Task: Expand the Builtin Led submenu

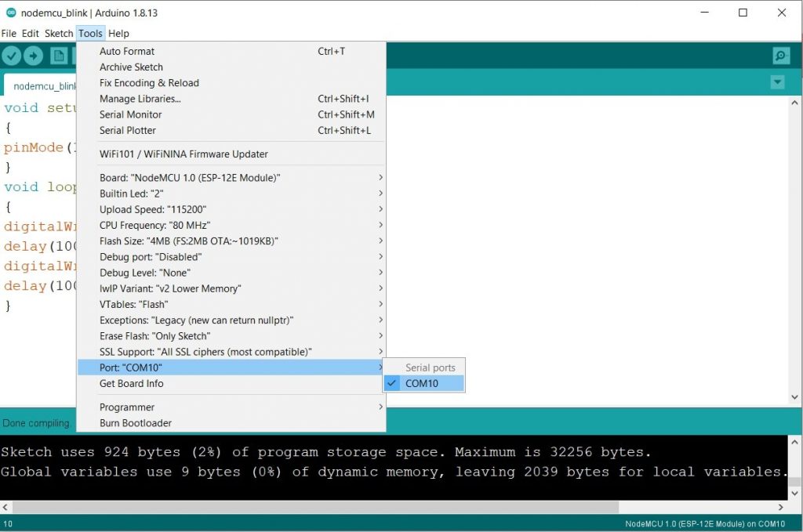Action: 231,194
